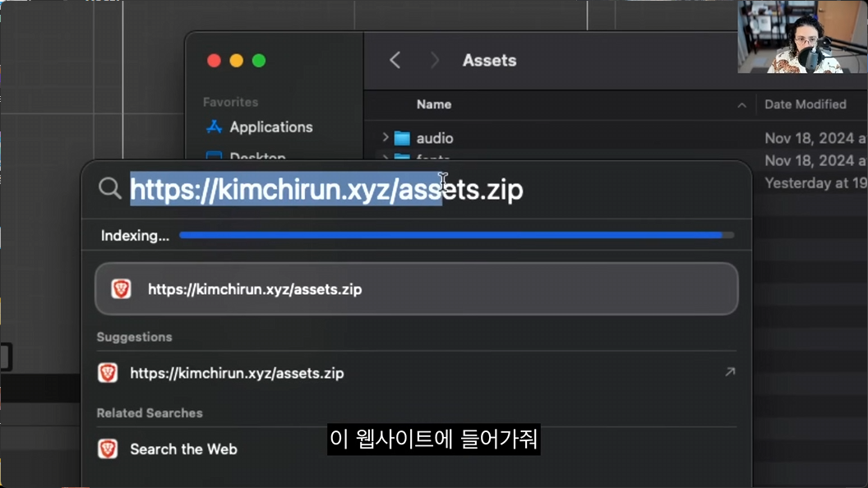Click the webcam overlay thumbnail
This screenshot has width=868, height=488.
coord(802,36)
